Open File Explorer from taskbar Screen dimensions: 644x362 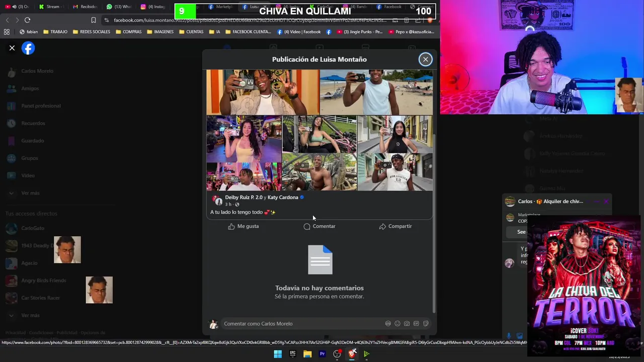[x=307, y=354]
